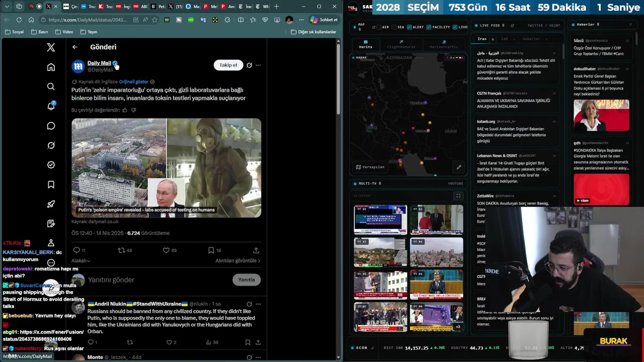This screenshot has height=362, width=644.
Task: Click the Yanıtla reply button
Action: pyautogui.click(x=247, y=280)
